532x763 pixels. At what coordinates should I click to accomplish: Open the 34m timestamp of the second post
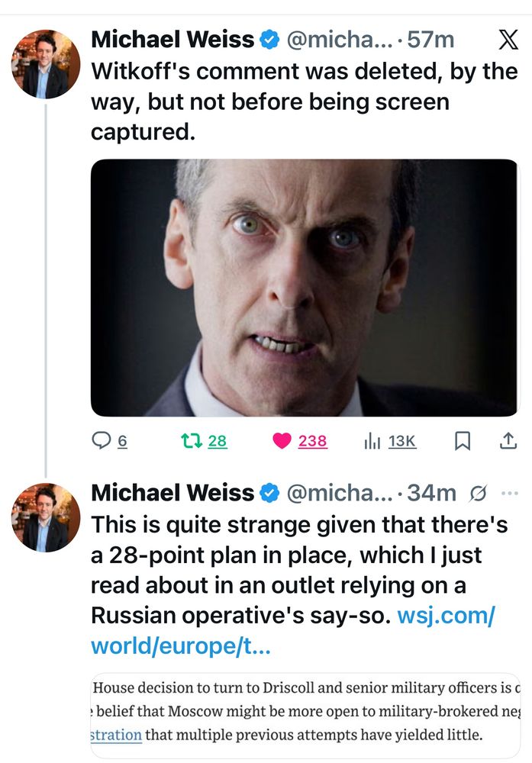[431, 494]
